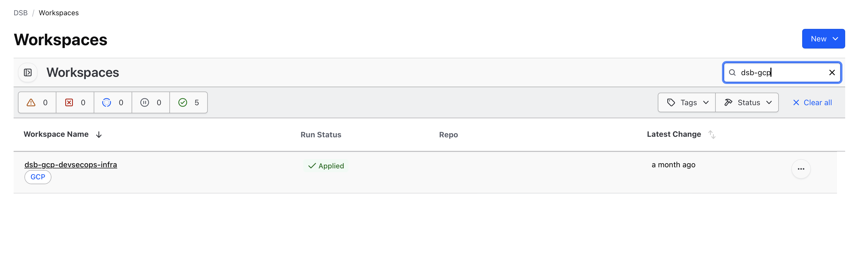This screenshot has height=273, width=868.
Task: Select the GCP tag badge
Action: (38, 177)
